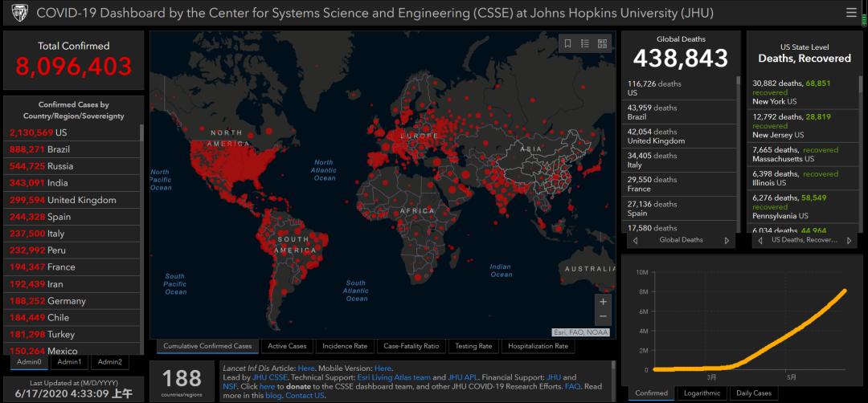868x403 pixels.
Task: Zoom out on the map with minus button
Action: click(x=603, y=317)
